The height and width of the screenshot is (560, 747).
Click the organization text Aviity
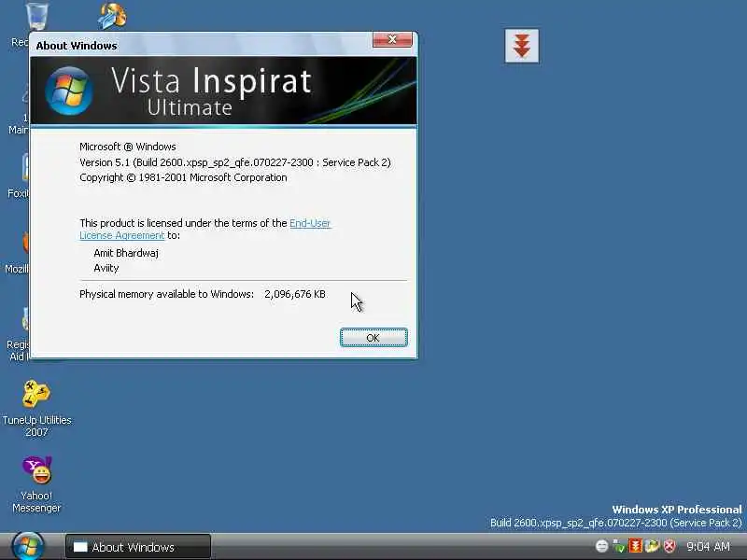(106, 268)
